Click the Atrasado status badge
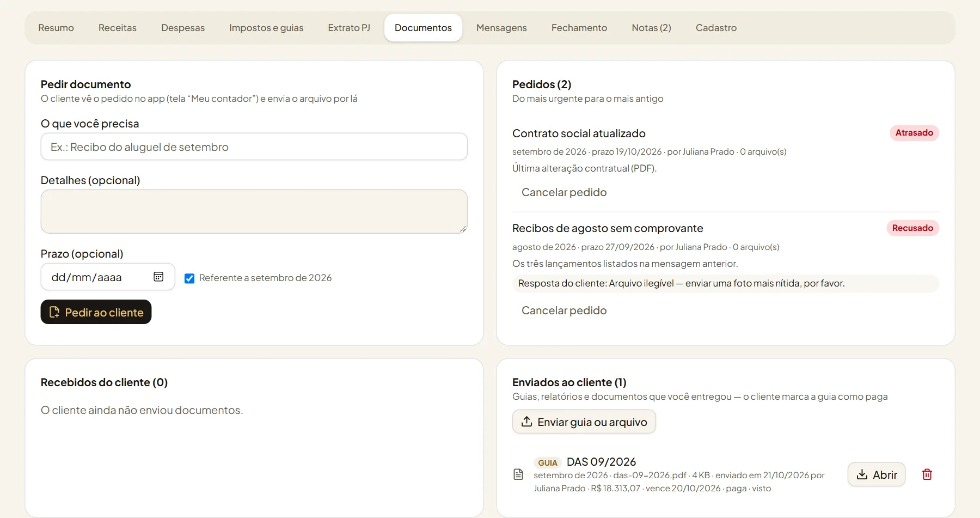This screenshot has height=518, width=980. pos(914,133)
